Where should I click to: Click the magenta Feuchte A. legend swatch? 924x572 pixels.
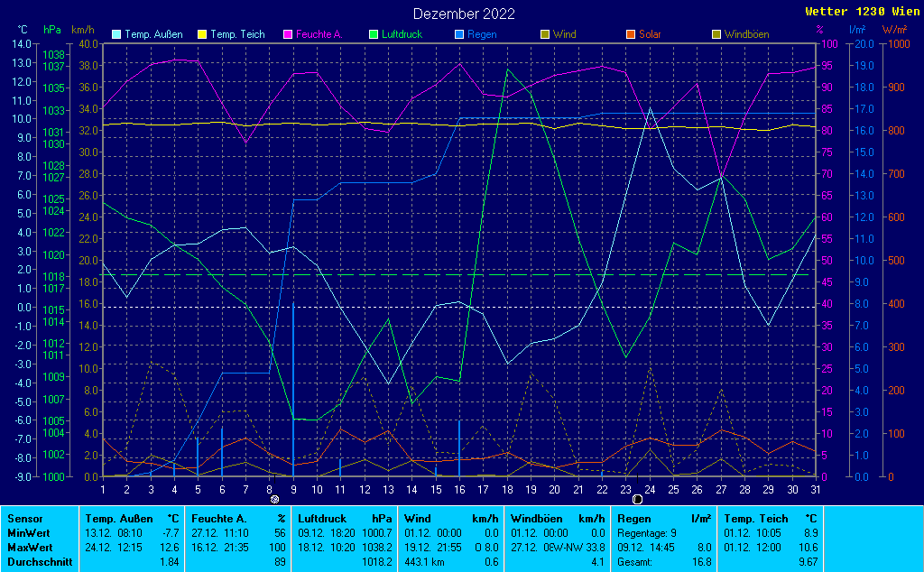pos(288,35)
